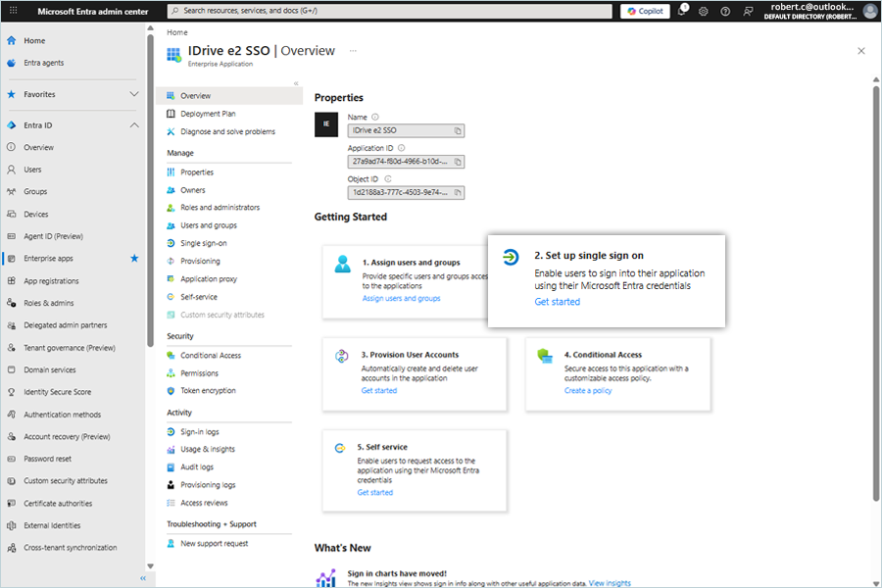
Task: Open the help question mark icon
Action: click(x=725, y=11)
